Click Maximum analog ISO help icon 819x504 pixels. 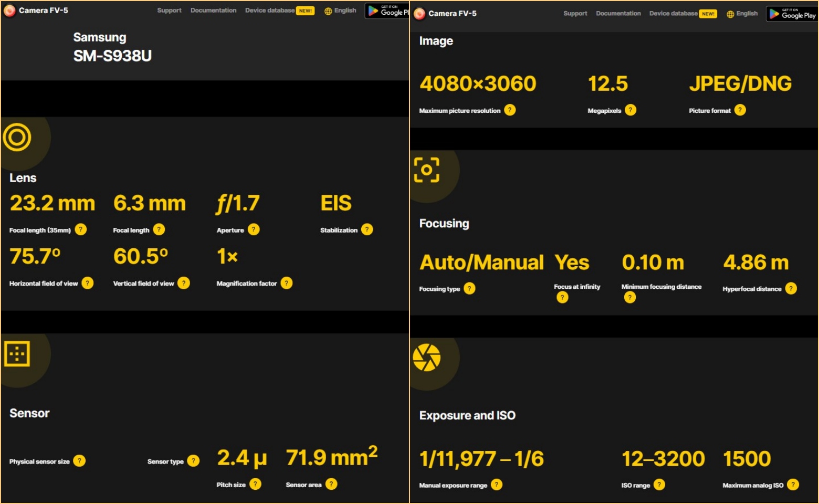coord(793,485)
